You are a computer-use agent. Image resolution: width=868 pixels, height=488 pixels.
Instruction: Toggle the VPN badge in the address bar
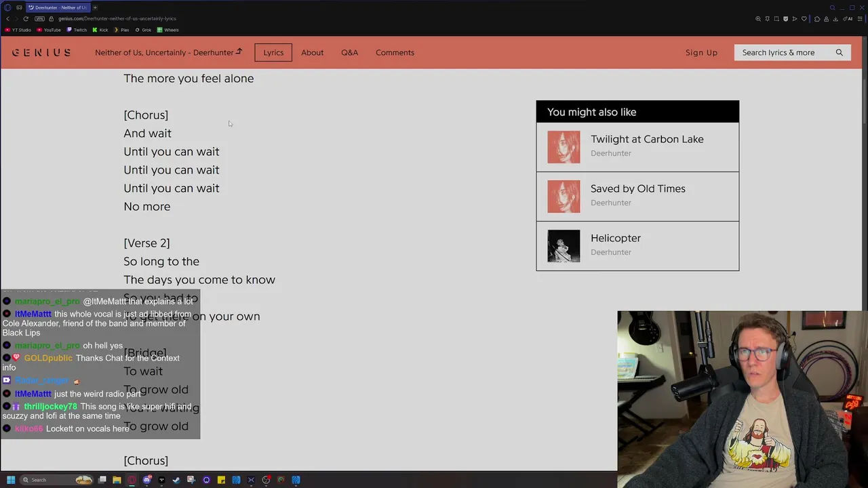coord(39,18)
